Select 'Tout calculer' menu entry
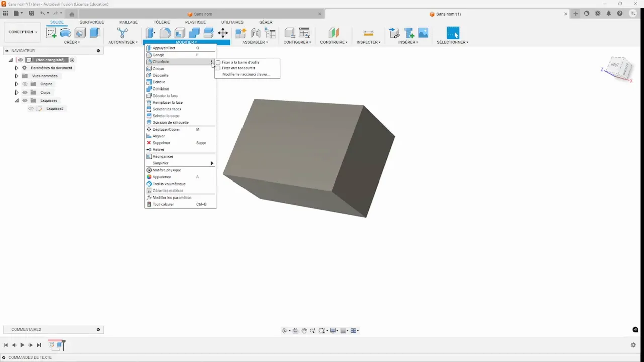 click(181, 204)
